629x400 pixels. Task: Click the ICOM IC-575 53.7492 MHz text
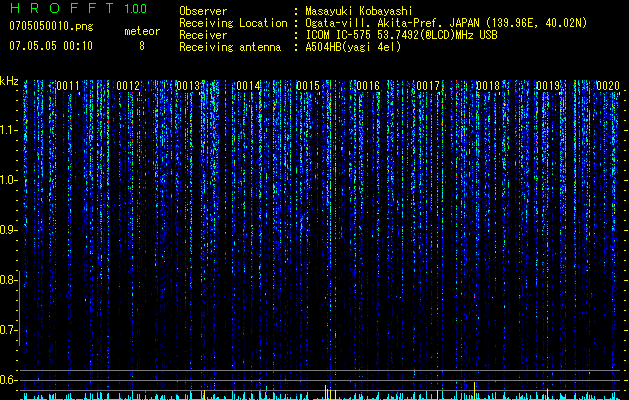(x=401, y=35)
